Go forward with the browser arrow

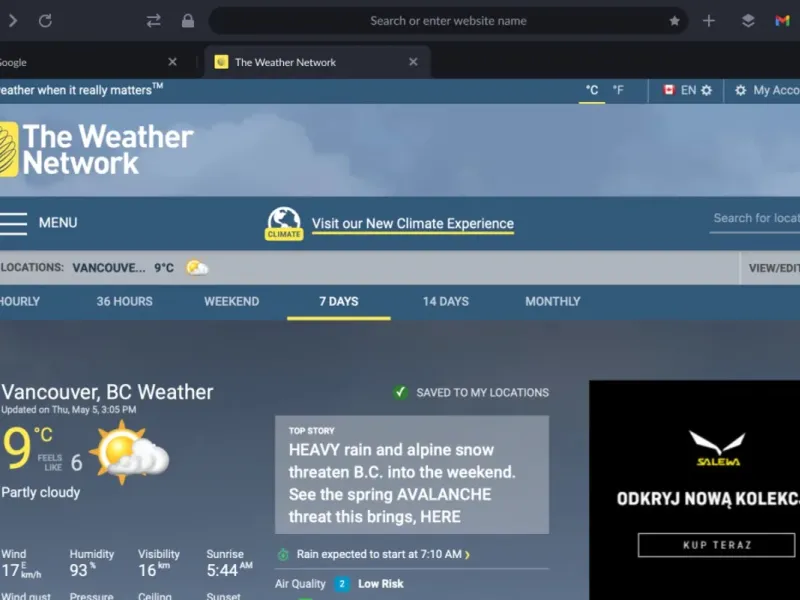pos(13,21)
